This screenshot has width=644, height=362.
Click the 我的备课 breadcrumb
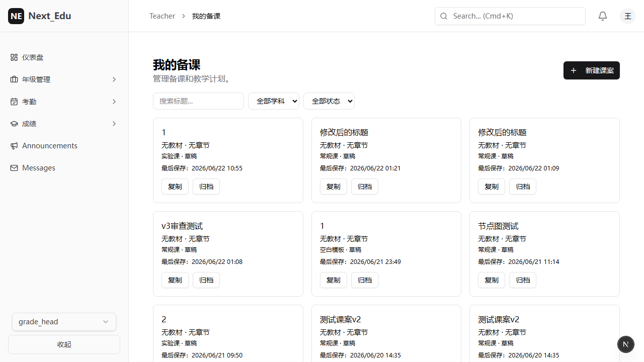[206, 16]
